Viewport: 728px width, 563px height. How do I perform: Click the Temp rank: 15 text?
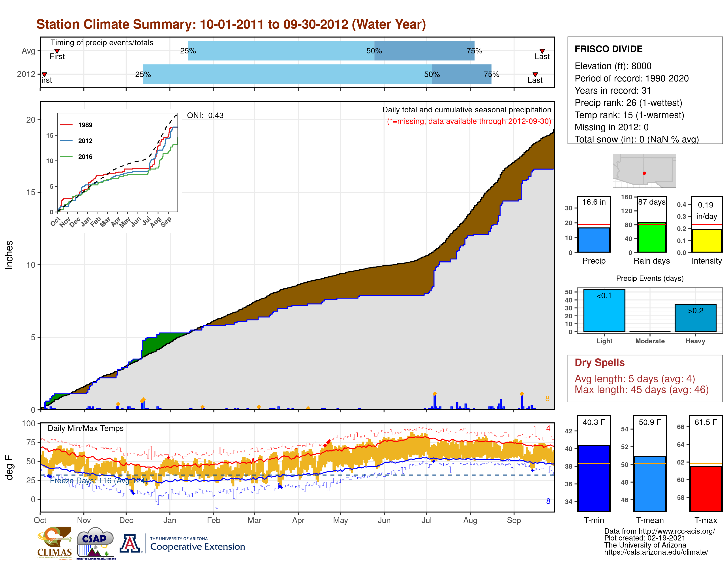click(629, 115)
